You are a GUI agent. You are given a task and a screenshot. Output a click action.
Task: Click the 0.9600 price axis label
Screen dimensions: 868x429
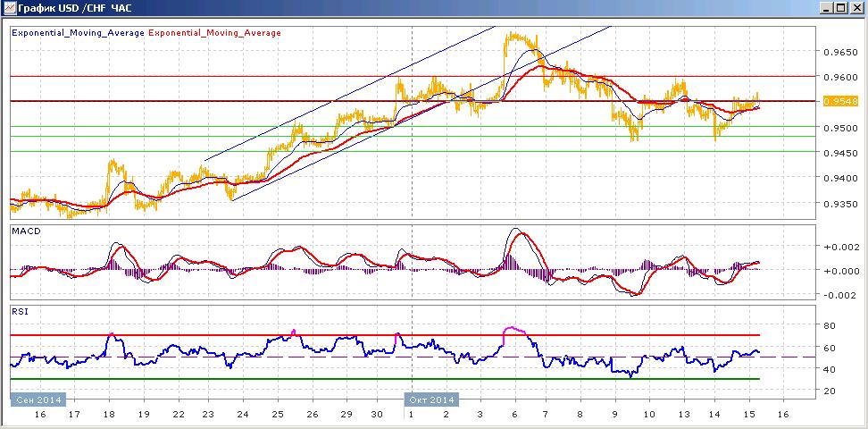[x=839, y=77]
